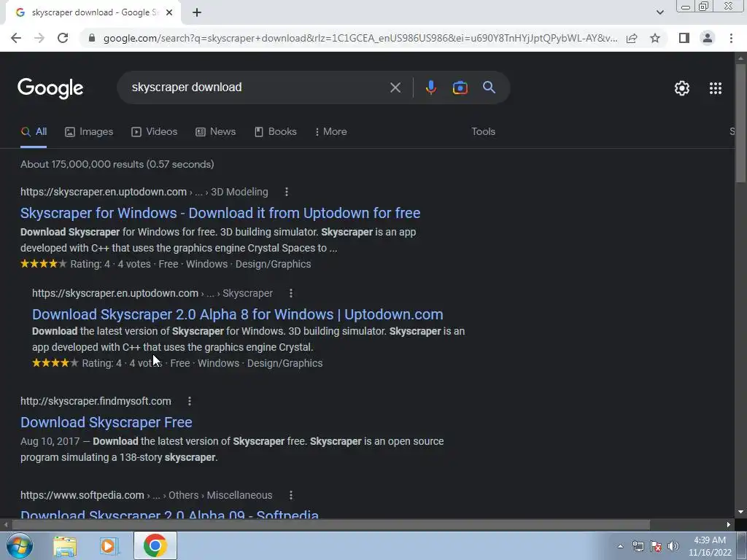Click into the skyscraper download search field

pyautogui.click(x=258, y=87)
